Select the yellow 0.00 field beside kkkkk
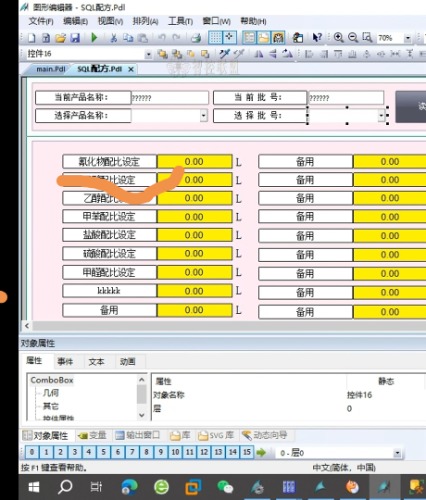Image resolution: width=426 pixels, height=500 pixels. [x=194, y=291]
